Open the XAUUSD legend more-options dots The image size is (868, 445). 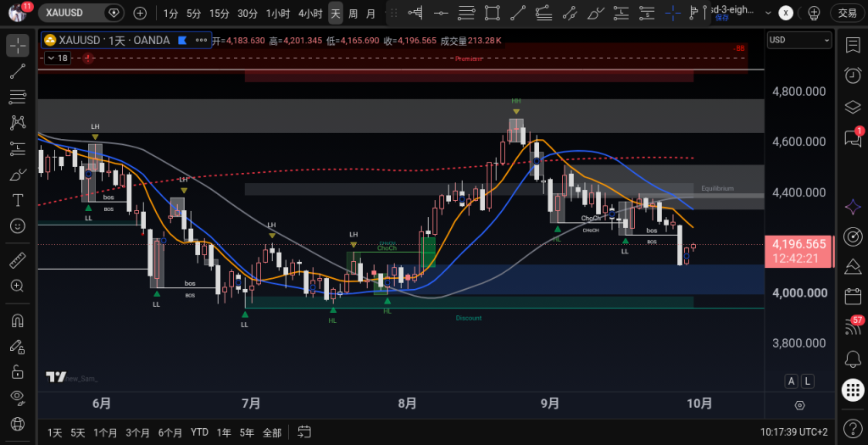(201, 40)
